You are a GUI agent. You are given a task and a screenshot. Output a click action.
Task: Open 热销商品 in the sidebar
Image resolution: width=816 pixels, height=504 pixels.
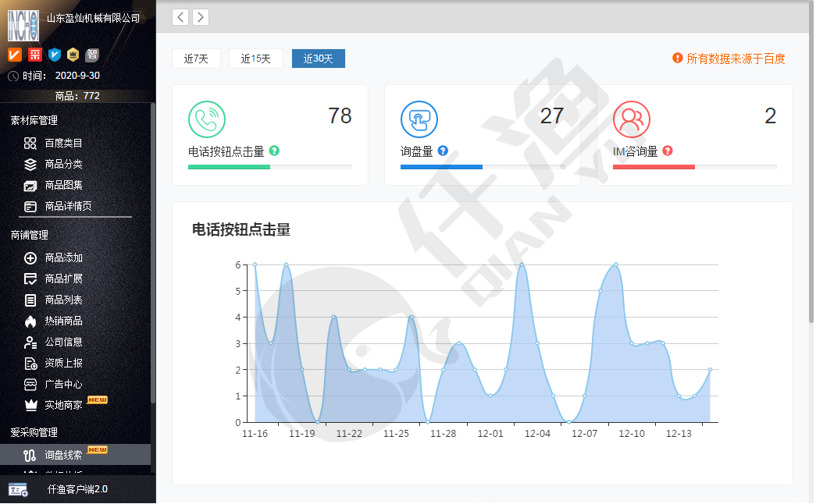click(x=62, y=321)
